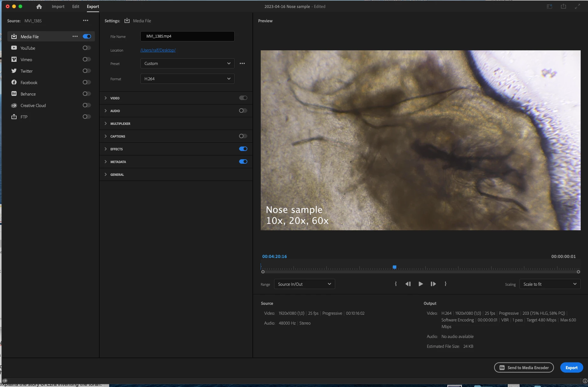Click the Facebook destination icon
588x387 pixels.
coord(14,82)
